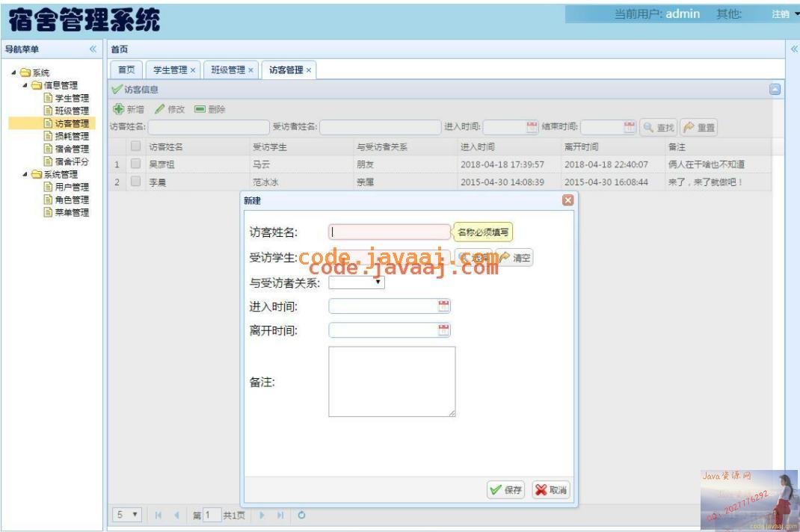The width and height of the screenshot is (800, 532).
Task: Toggle the header select-all checkbox
Action: (x=136, y=146)
